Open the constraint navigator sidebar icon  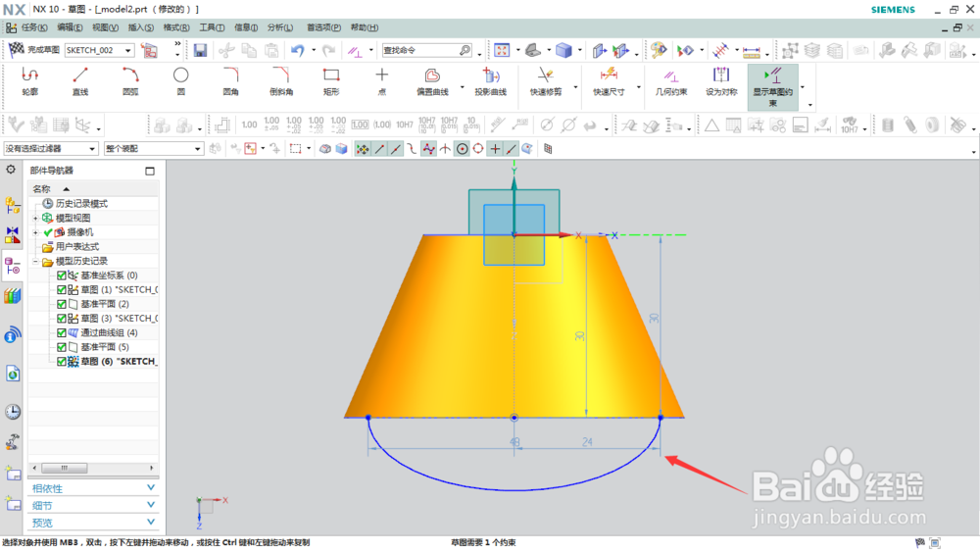[x=12, y=235]
